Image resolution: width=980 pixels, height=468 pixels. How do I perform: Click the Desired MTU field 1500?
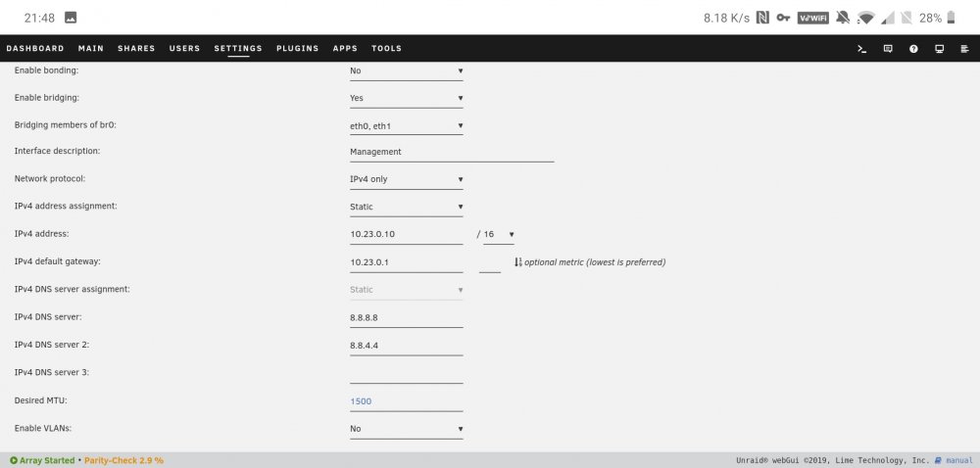pos(407,401)
